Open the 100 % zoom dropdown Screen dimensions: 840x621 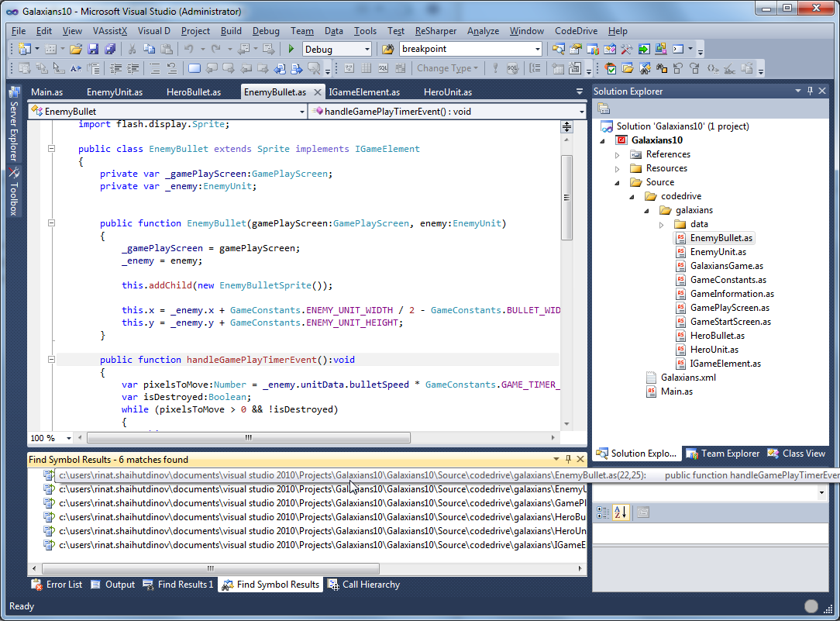68,438
